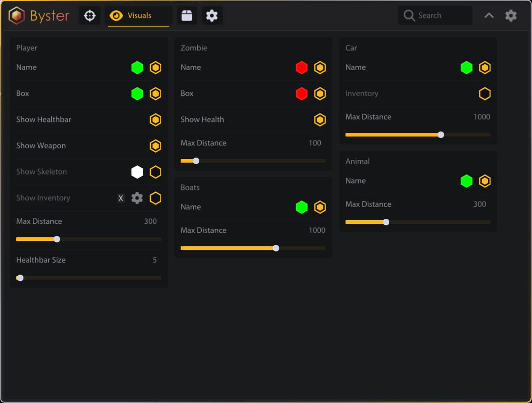Open the settings gear tab in toolbar
Image resolution: width=532 pixels, height=403 pixels.
(212, 16)
